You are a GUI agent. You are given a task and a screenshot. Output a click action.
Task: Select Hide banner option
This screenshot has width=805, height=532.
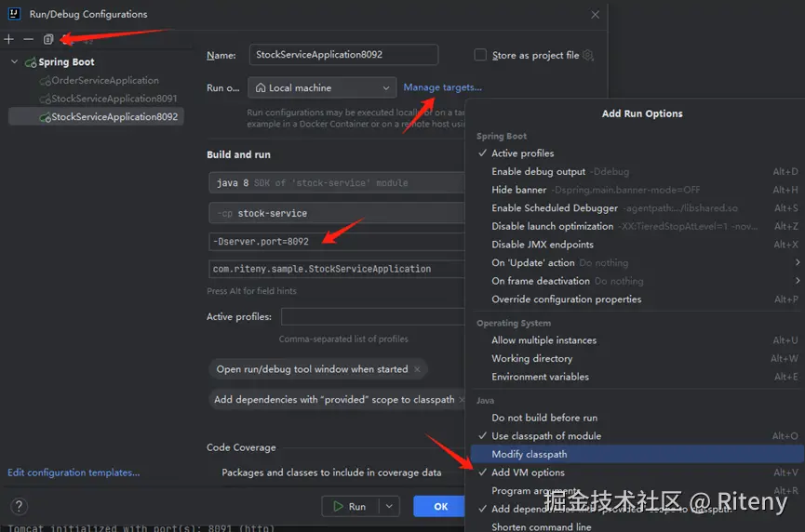pos(637,190)
